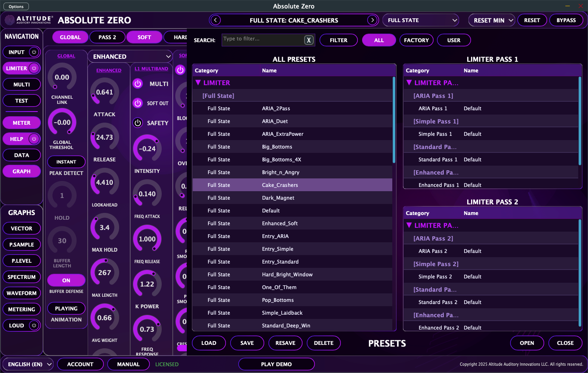Toggle the MULTI power icon
Viewport: 588px width, 373px height.
click(x=138, y=84)
